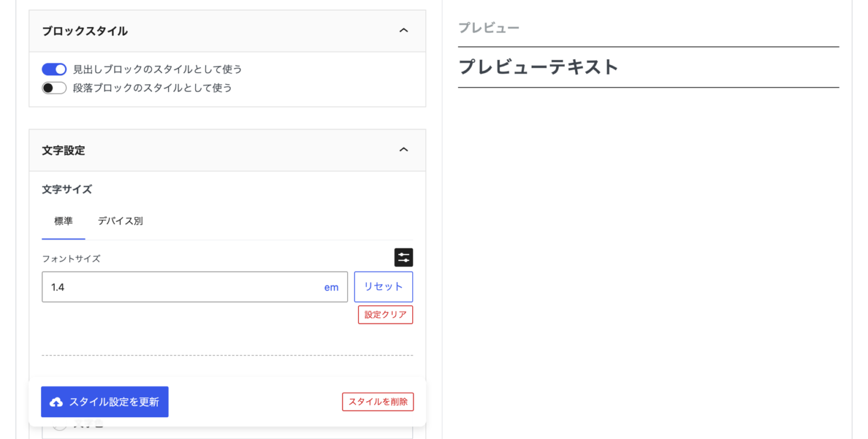Click the 文字設定 section header title
The height and width of the screenshot is (439, 868).
(x=63, y=150)
